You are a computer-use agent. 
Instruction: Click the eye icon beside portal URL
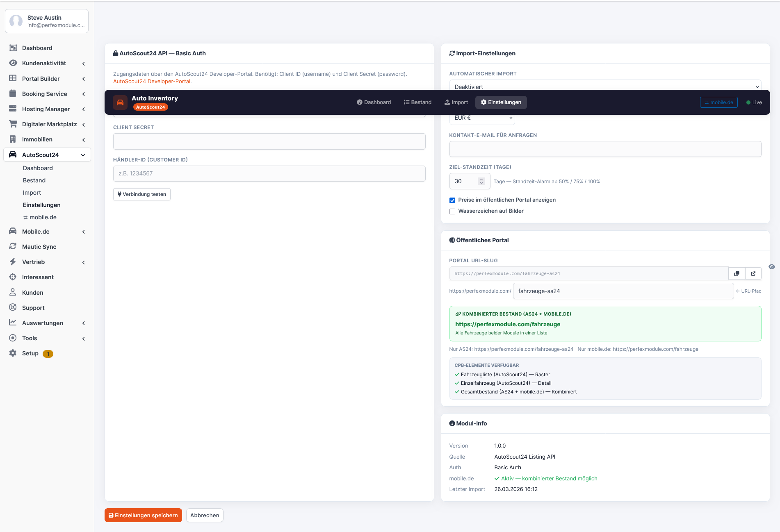772,267
